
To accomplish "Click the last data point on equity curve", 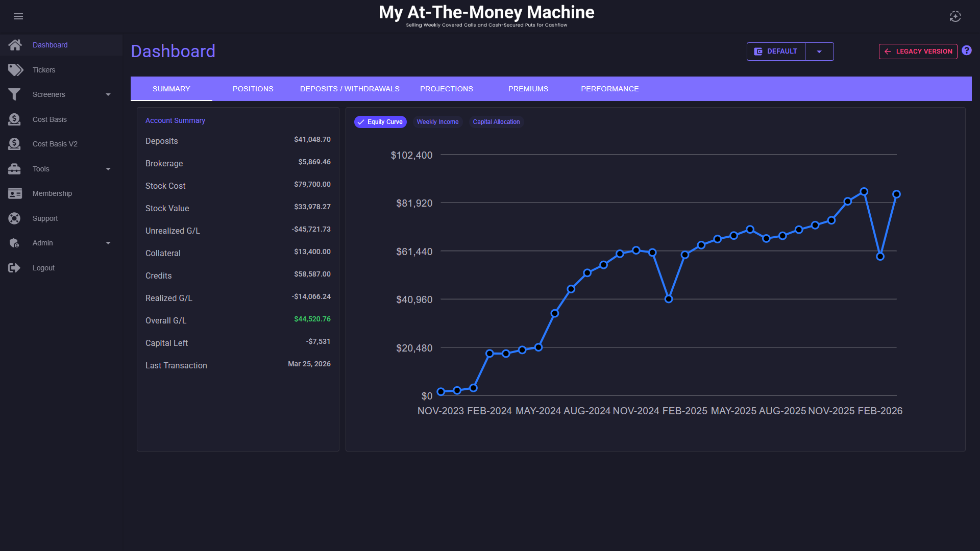I will 896,194.
